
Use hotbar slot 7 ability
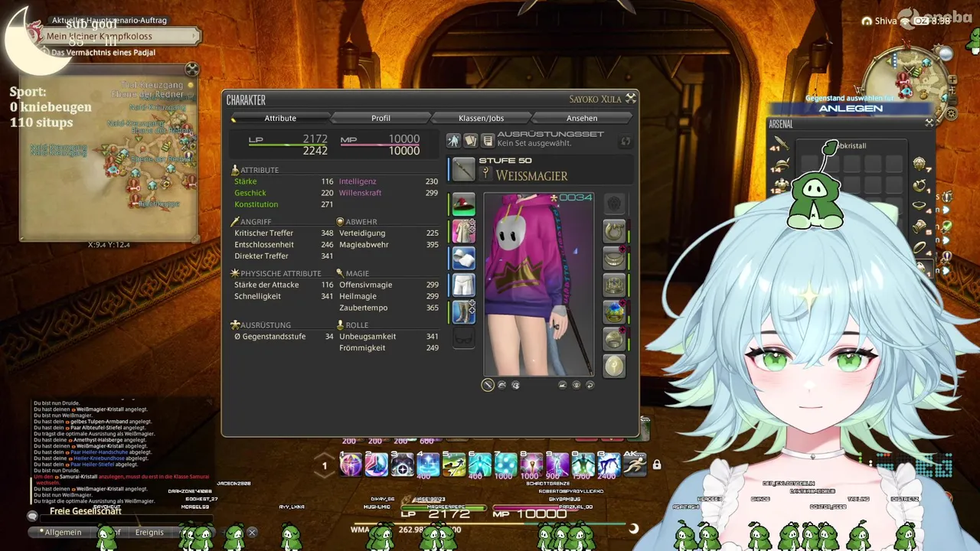coord(506,465)
